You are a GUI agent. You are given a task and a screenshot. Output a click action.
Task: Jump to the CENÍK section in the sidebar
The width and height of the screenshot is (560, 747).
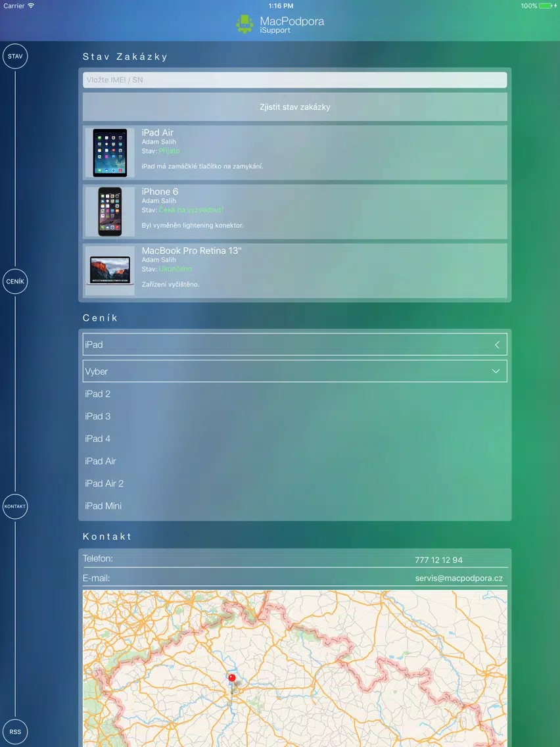pyautogui.click(x=15, y=281)
